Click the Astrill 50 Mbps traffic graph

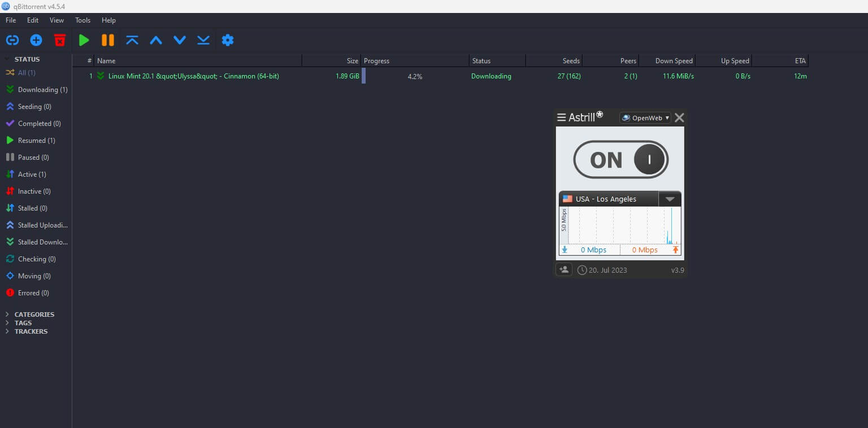[620, 225]
